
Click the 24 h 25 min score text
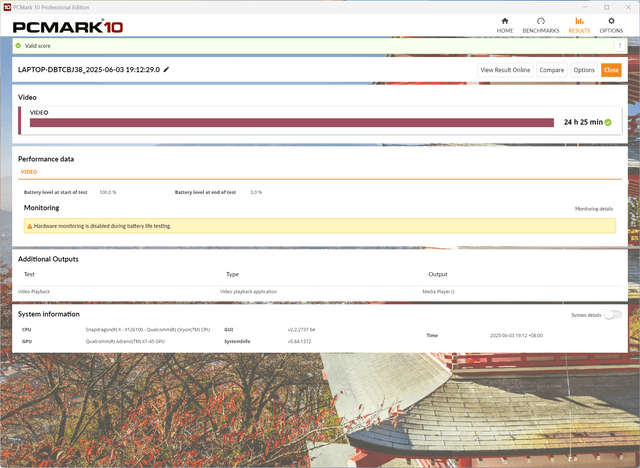(x=583, y=122)
